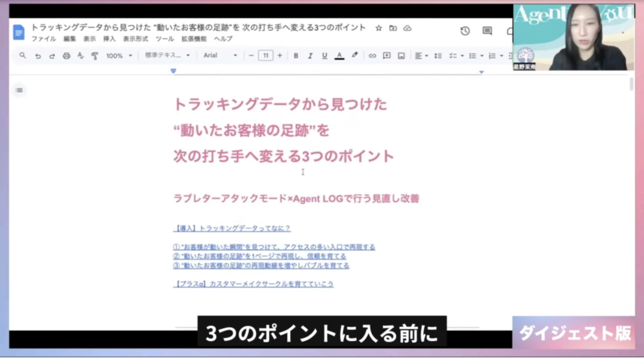Click the insert link icon

point(372,56)
